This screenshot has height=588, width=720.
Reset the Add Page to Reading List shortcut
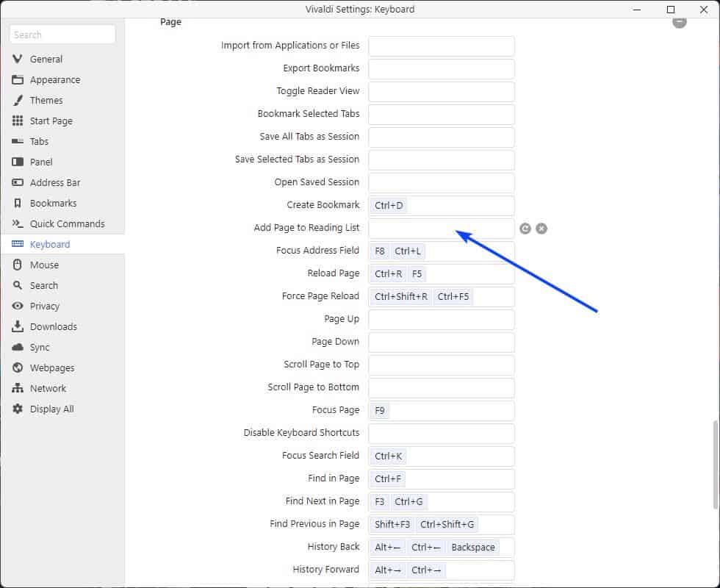pyautogui.click(x=525, y=229)
